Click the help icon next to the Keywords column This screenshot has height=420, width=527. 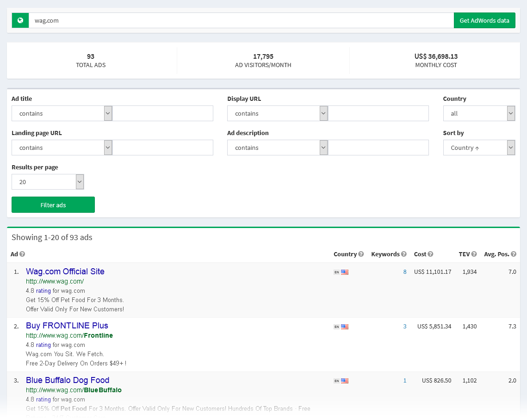click(404, 254)
